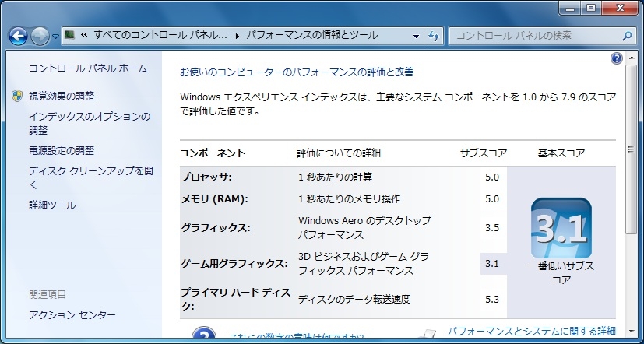Click the question-mark icon below the score table
Viewport: 644px width, 344px height.
click(204, 334)
